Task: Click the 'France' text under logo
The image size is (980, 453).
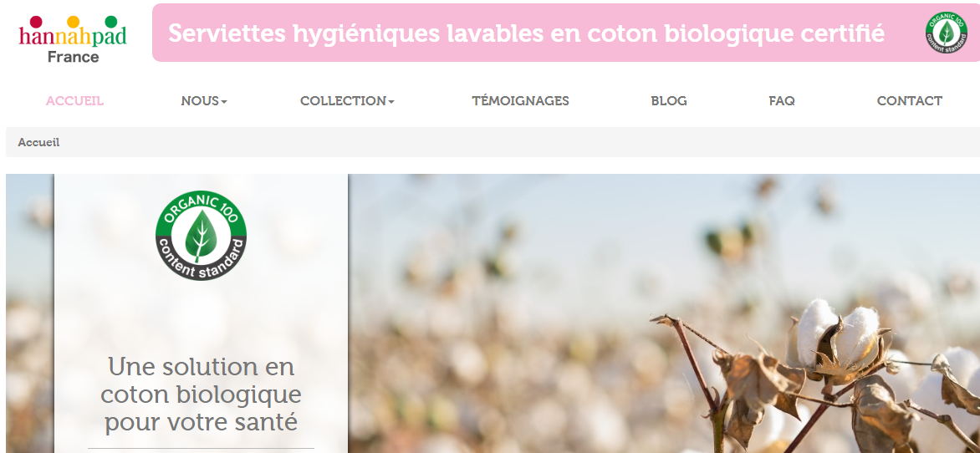Action: click(73, 57)
